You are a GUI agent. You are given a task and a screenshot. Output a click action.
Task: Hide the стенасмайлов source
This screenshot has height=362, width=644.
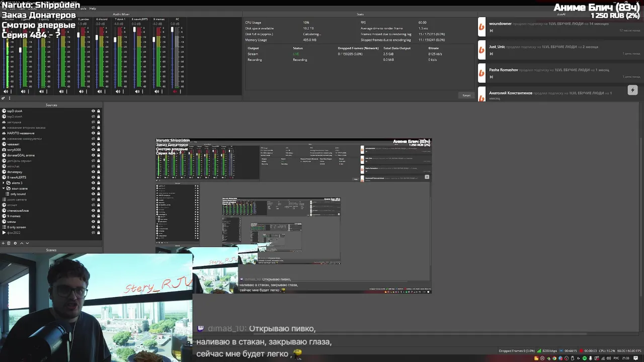[93, 211]
